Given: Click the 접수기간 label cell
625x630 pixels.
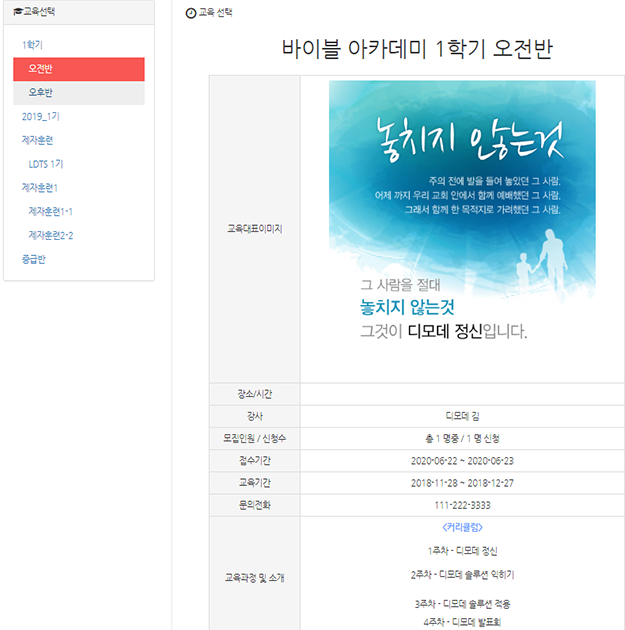Looking at the screenshot, I should [255, 460].
